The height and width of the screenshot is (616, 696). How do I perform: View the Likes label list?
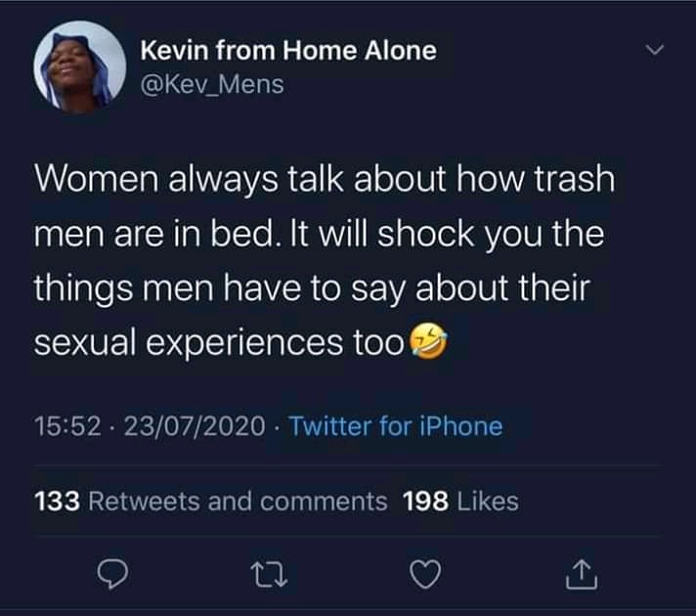tap(488, 502)
